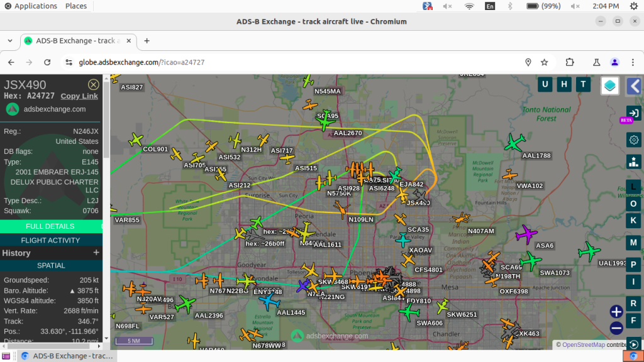
Task: Click the N545MA aircraft label
Action: [x=327, y=91]
